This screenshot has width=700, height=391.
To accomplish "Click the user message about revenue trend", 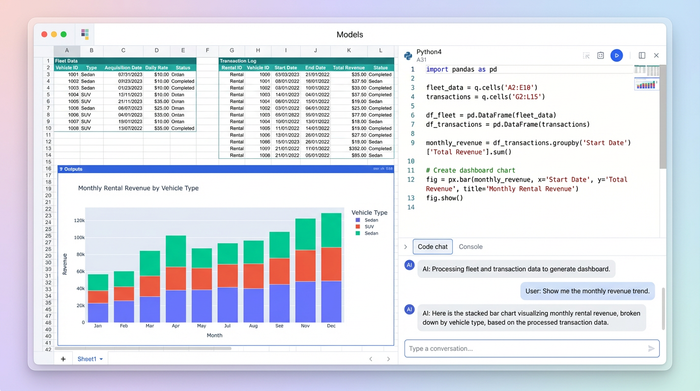I will pos(588,291).
